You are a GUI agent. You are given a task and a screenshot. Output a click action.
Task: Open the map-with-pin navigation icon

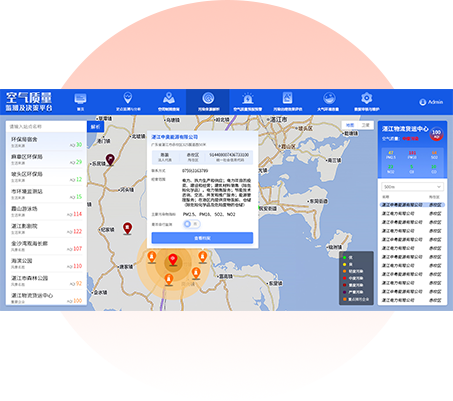tap(169, 98)
